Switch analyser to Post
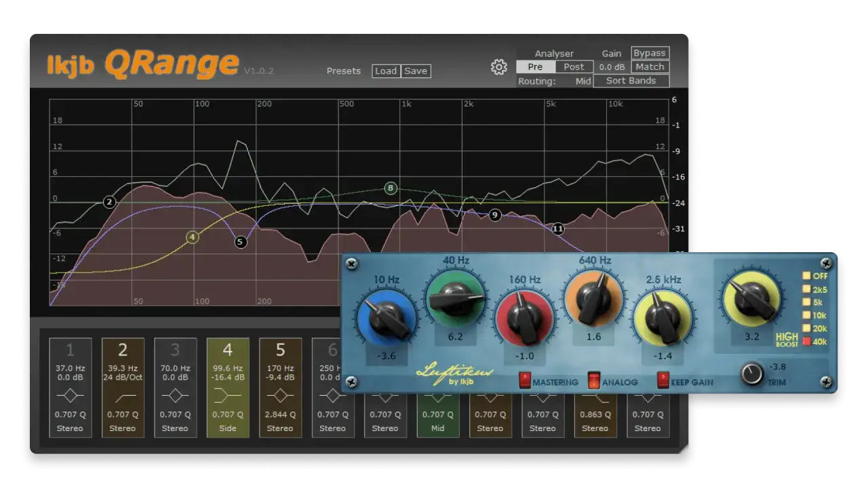Viewport: 868px width, 488px height. 574,66
